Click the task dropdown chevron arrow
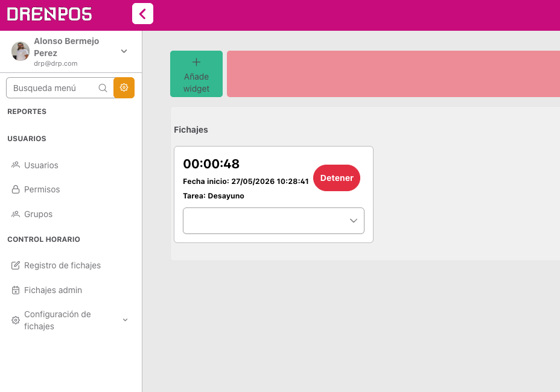 (354, 221)
